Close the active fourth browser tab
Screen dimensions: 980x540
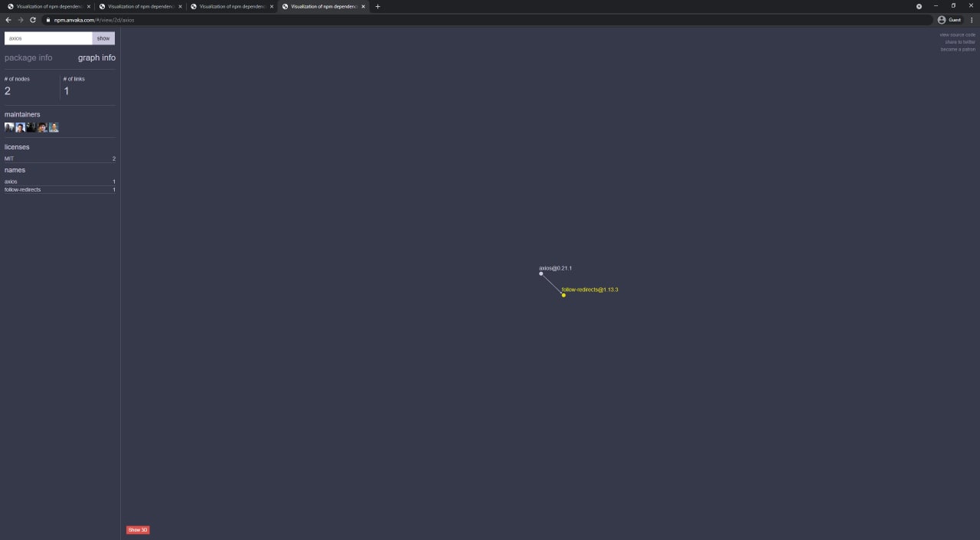tap(363, 6)
